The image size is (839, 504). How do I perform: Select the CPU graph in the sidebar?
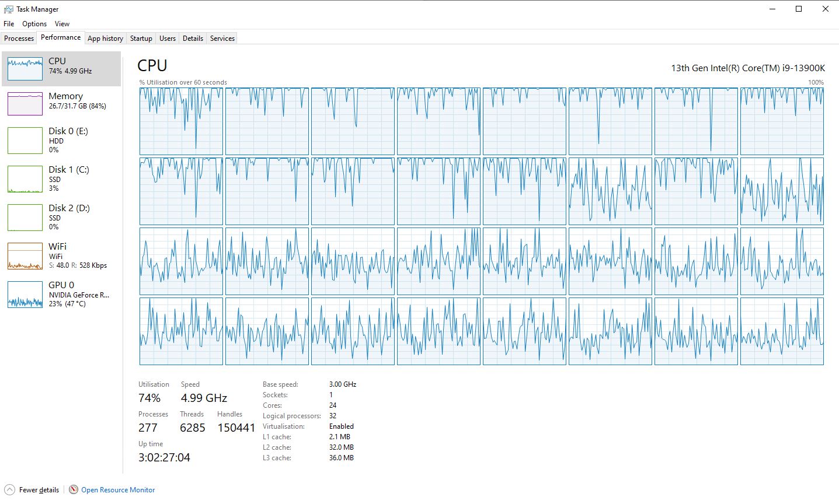click(x=61, y=68)
